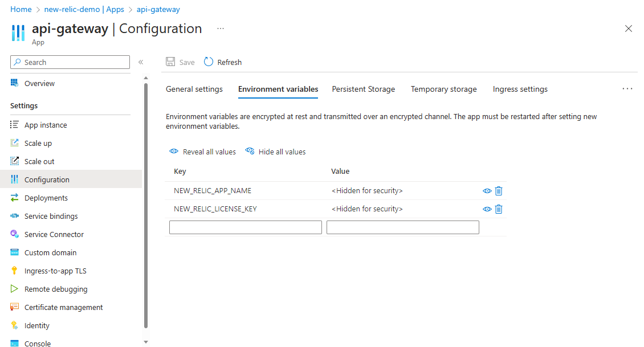Image resolution: width=644 pixels, height=347 pixels.
Task: Open more options beside the page title
Action: [221, 28]
